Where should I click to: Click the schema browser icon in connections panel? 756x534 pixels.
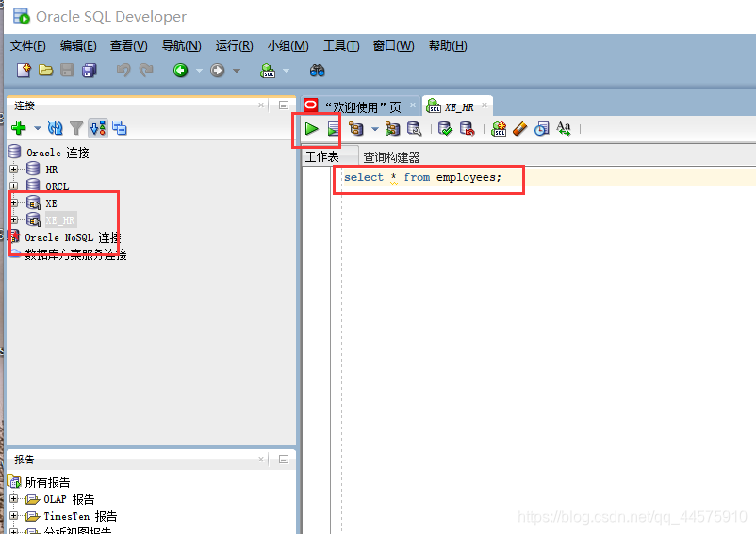point(98,128)
